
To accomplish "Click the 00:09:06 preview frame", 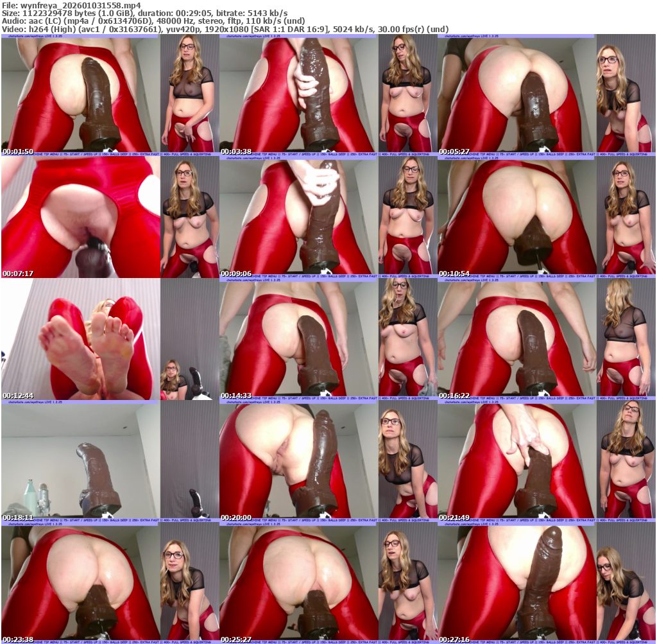I will [x=328, y=217].
